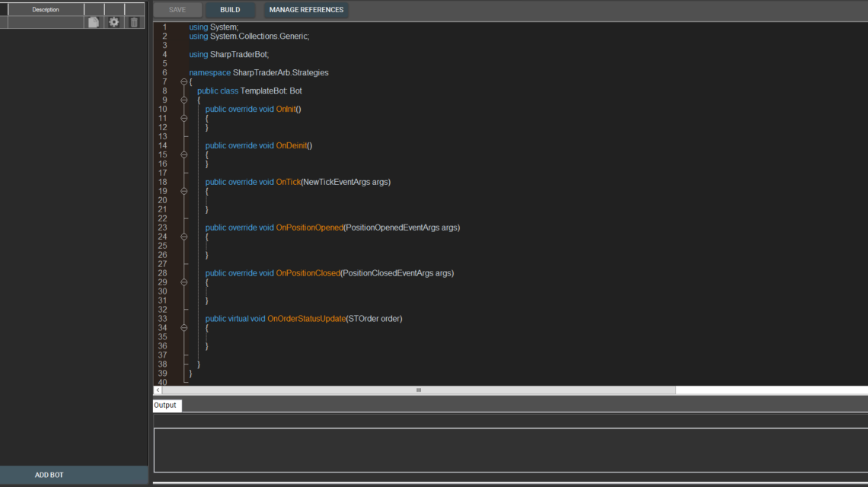Delete the bot using trash icon

click(x=134, y=22)
